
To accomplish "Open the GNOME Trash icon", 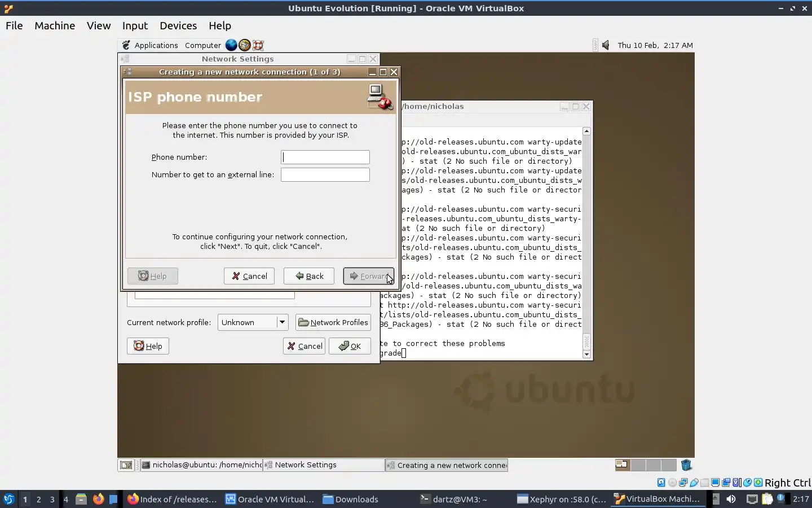I will coord(686,465).
